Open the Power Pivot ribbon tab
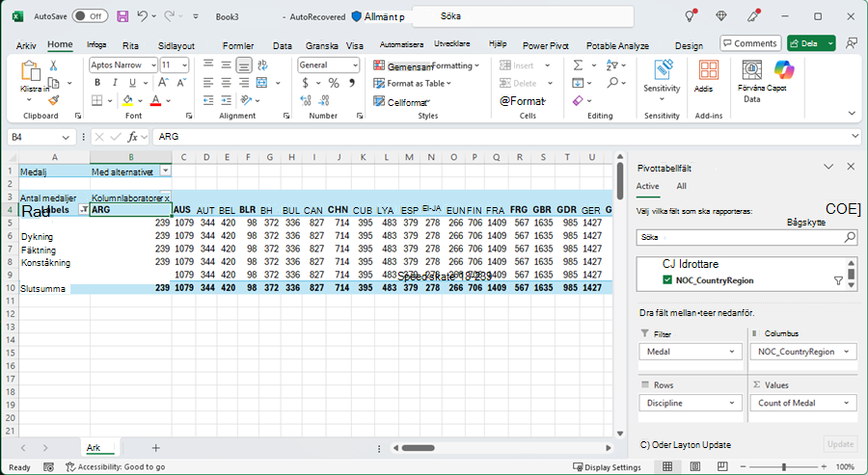This screenshot has width=868, height=475. tap(545, 46)
